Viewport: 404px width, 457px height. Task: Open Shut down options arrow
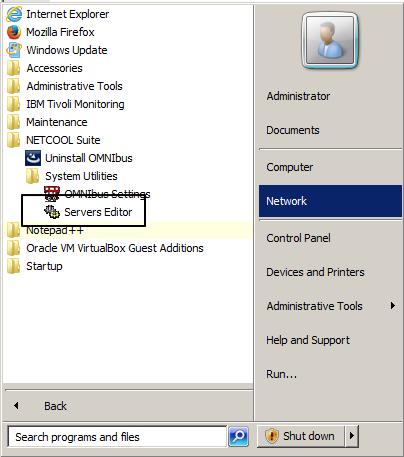click(352, 436)
